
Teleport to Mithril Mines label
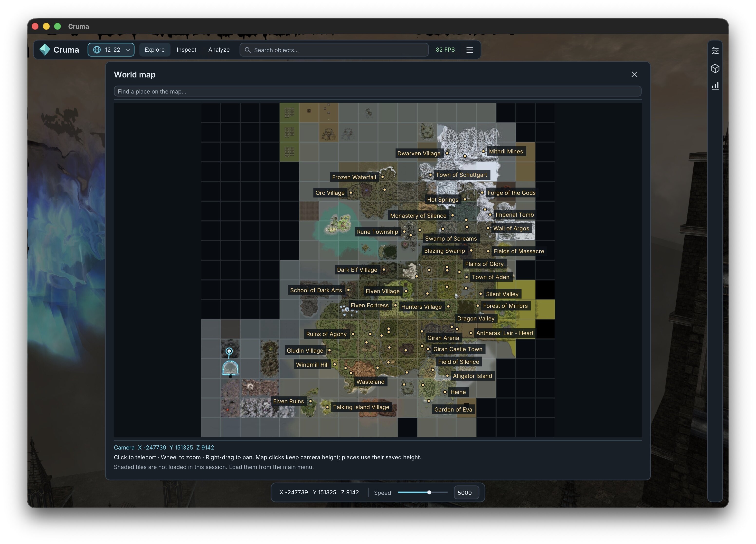coord(506,151)
